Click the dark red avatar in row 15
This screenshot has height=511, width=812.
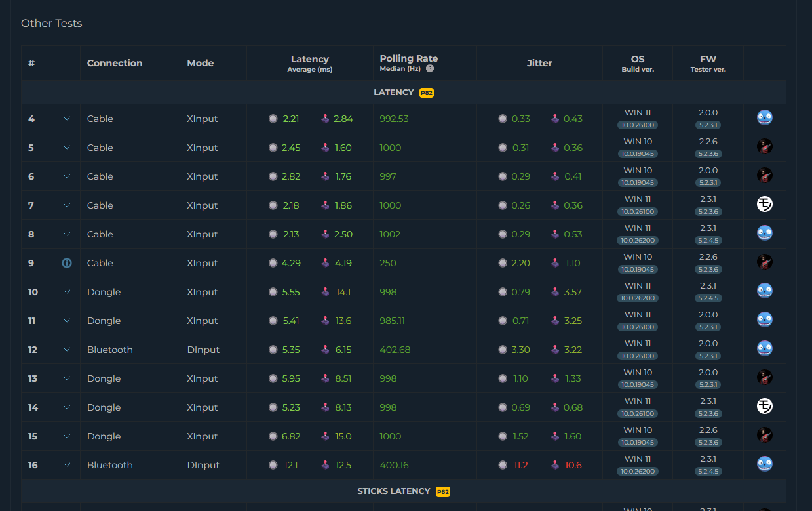pos(764,435)
